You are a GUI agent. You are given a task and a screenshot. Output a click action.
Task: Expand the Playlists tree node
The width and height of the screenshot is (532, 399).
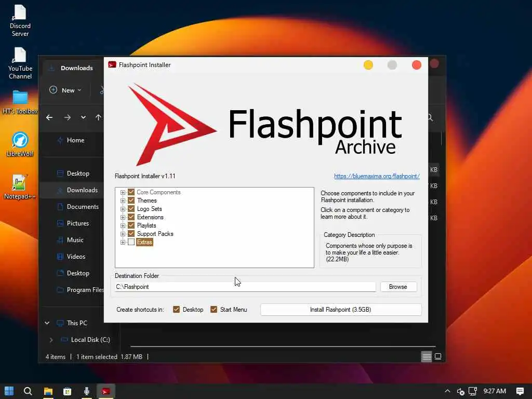(x=123, y=225)
